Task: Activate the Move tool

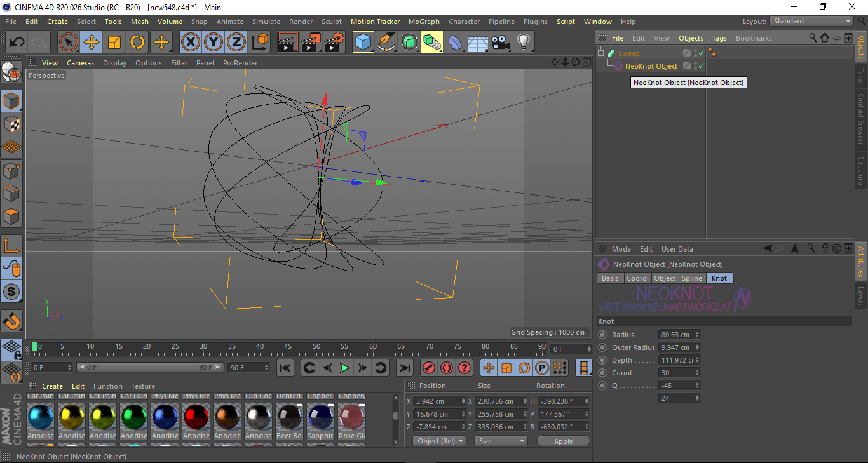Action: pyautogui.click(x=92, y=43)
